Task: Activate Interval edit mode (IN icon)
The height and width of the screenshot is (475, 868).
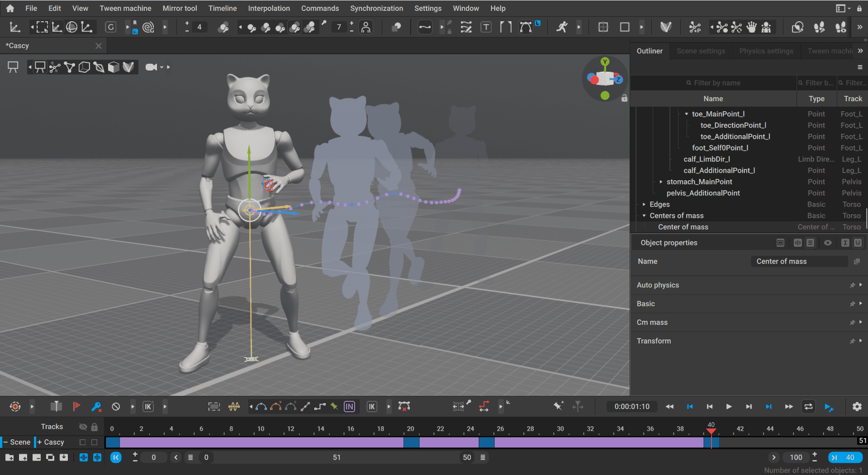Action: [x=349, y=406]
